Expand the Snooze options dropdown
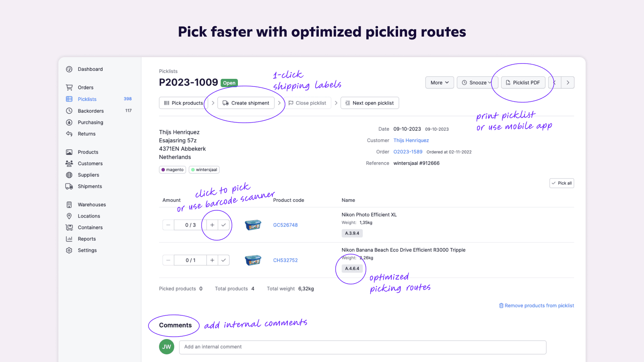This screenshot has width=644, height=362. pyautogui.click(x=477, y=82)
